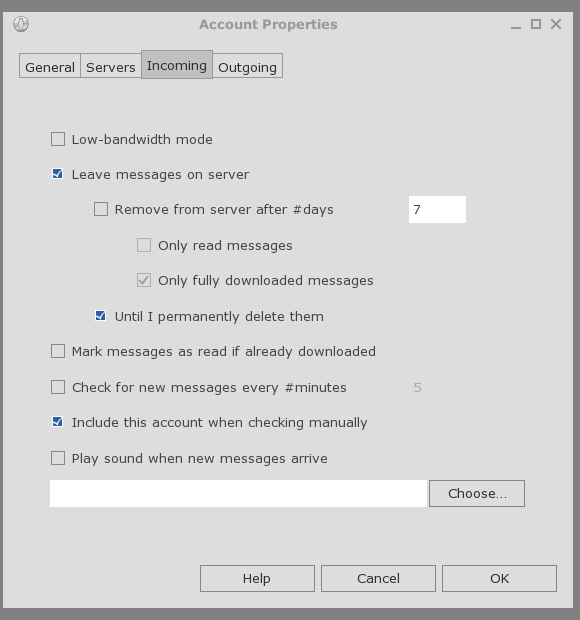Switch to the General tab
Viewport: 580px width, 620px height.
point(50,66)
